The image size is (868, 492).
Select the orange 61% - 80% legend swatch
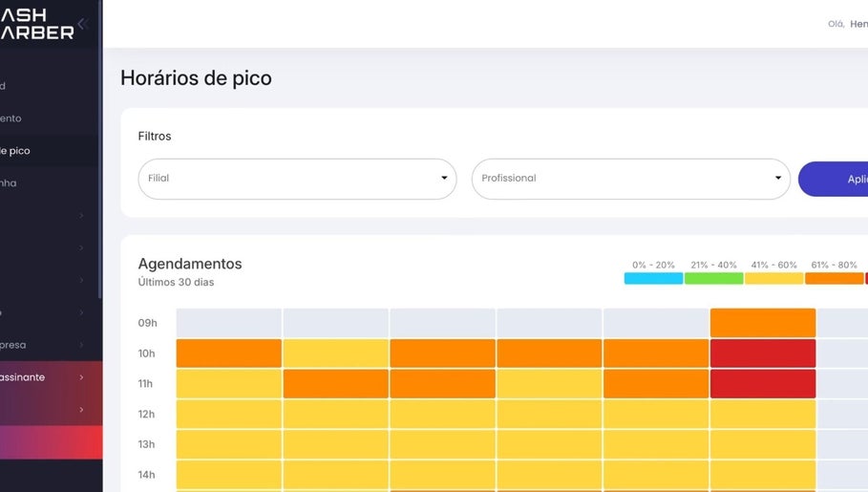[834, 278]
